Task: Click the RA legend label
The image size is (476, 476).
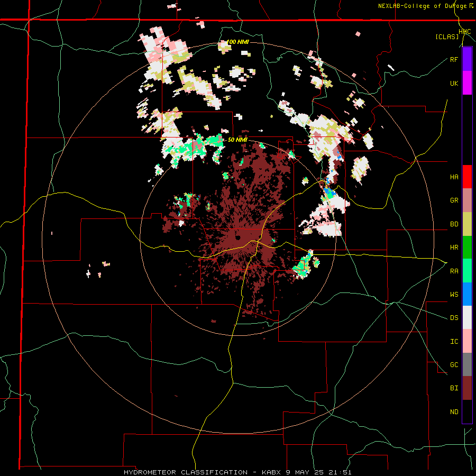Action: click(454, 271)
